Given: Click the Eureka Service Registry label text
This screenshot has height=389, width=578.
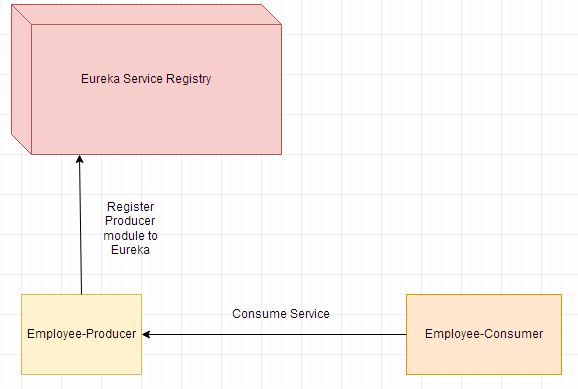Looking at the screenshot, I should [x=146, y=79].
